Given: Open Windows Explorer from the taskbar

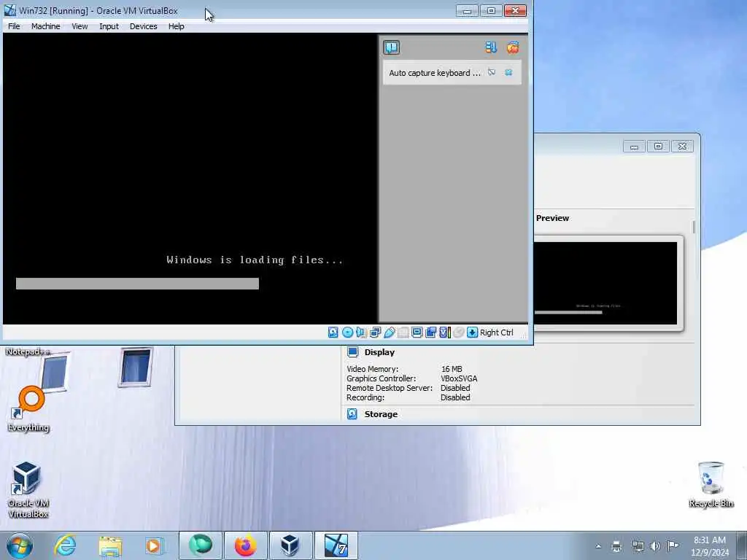Looking at the screenshot, I should [x=111, y=545].
